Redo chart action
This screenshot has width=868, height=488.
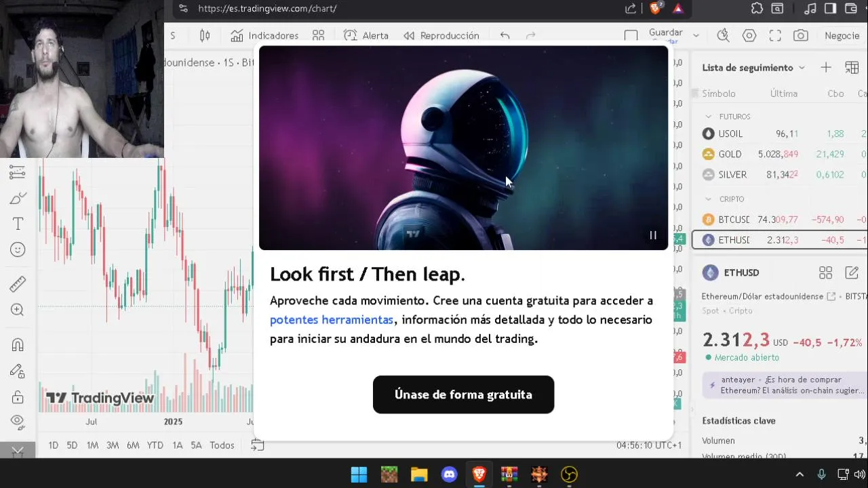click(x=531, y=35)
